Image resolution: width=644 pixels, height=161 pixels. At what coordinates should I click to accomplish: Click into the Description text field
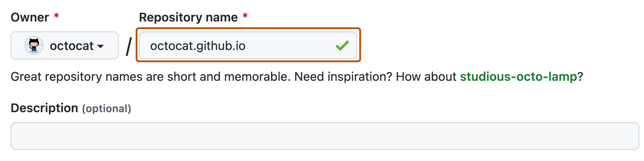tap(324, 136)
